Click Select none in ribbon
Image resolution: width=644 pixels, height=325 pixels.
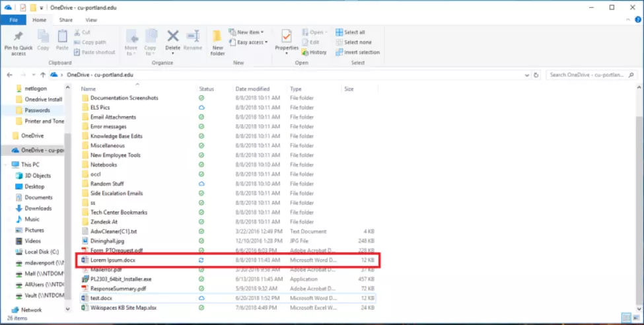click(x=353, y=42)
